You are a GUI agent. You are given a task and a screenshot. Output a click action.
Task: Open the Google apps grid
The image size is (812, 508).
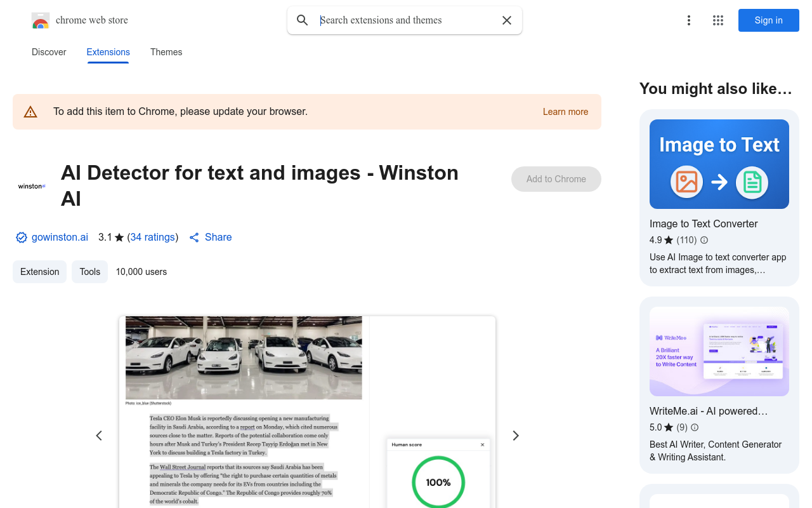pos(718,20)
